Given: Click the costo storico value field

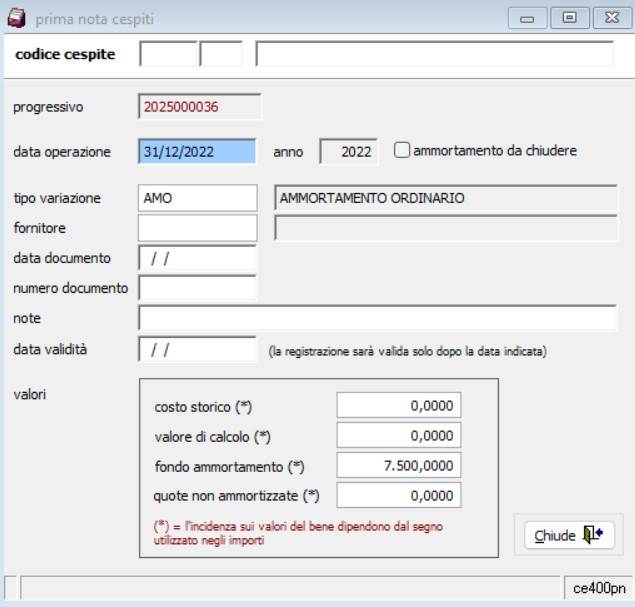Looking at the screenshot, I should 399,405.
